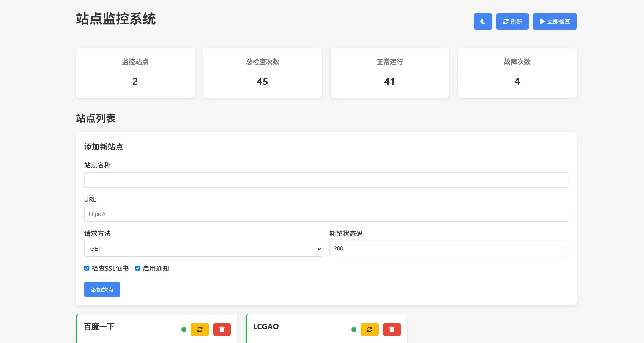Screen dimensions: 644x343
Task: Focus the 站点名称 text field
Action: coord(326,180)
